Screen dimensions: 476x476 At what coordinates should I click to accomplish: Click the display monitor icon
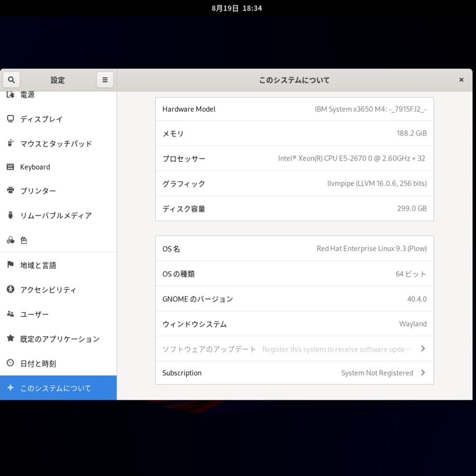click(x=10, y=119)
